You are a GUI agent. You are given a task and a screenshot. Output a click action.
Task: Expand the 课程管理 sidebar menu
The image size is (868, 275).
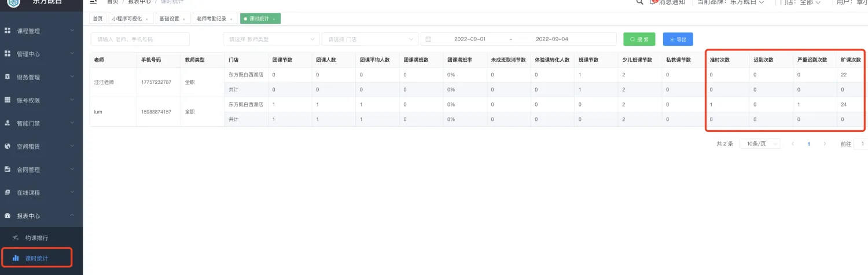pos(41,31)
